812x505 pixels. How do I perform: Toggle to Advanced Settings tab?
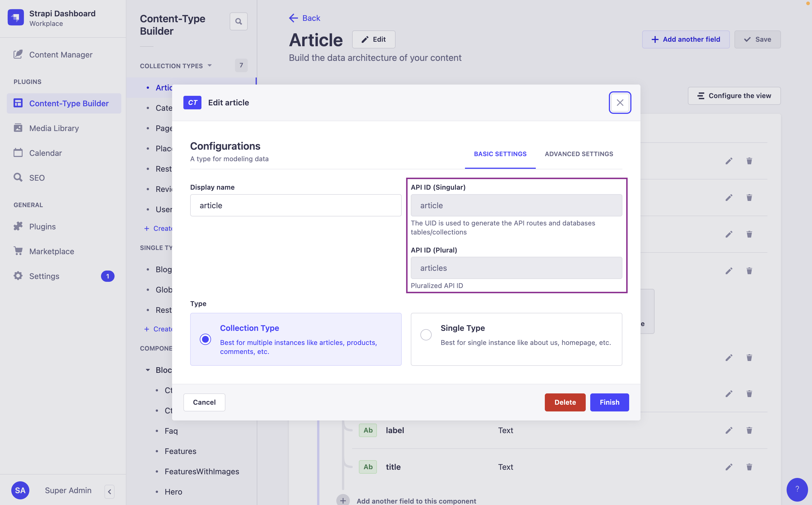(578, 153)
